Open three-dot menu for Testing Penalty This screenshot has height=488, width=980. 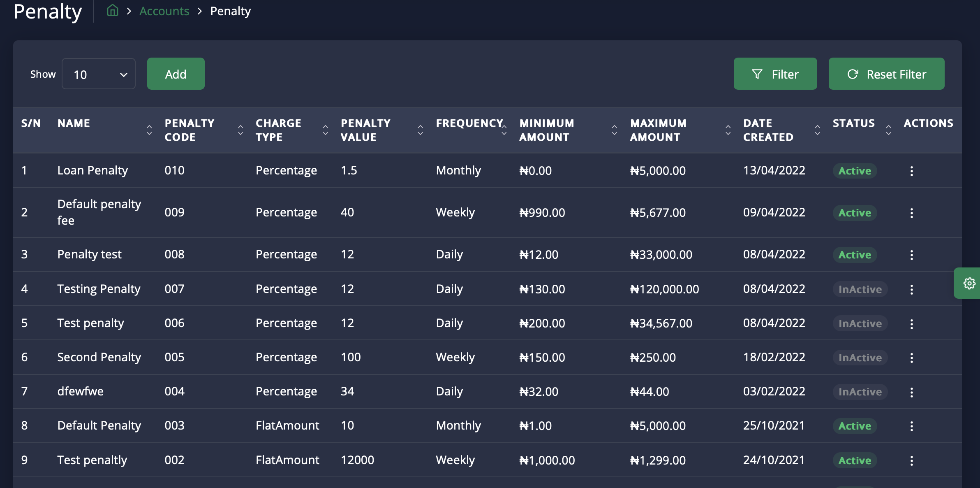tap(911, 289)
